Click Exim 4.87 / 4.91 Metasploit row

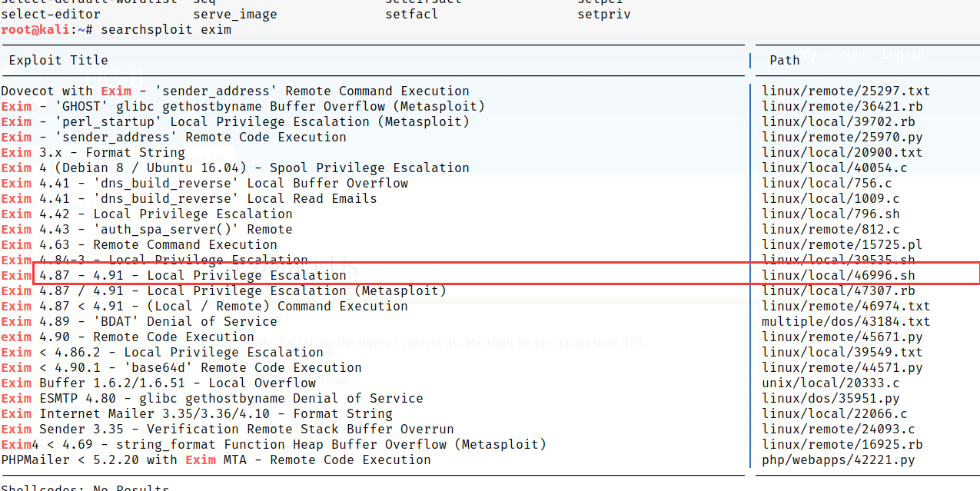224,290
